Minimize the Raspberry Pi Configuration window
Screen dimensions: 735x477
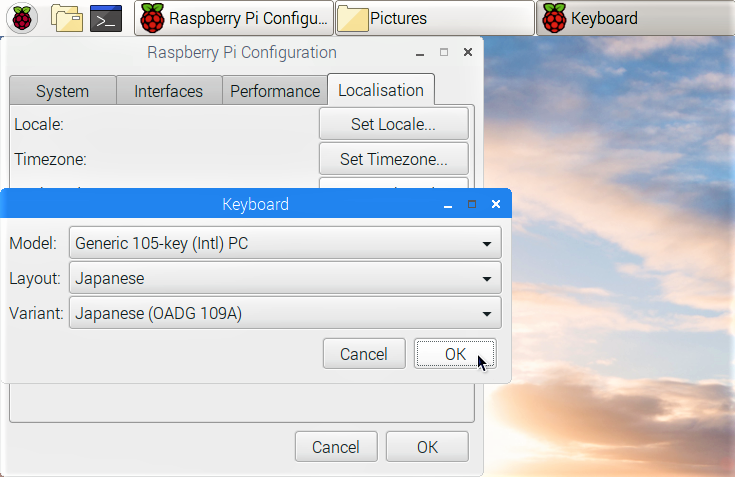420,52
